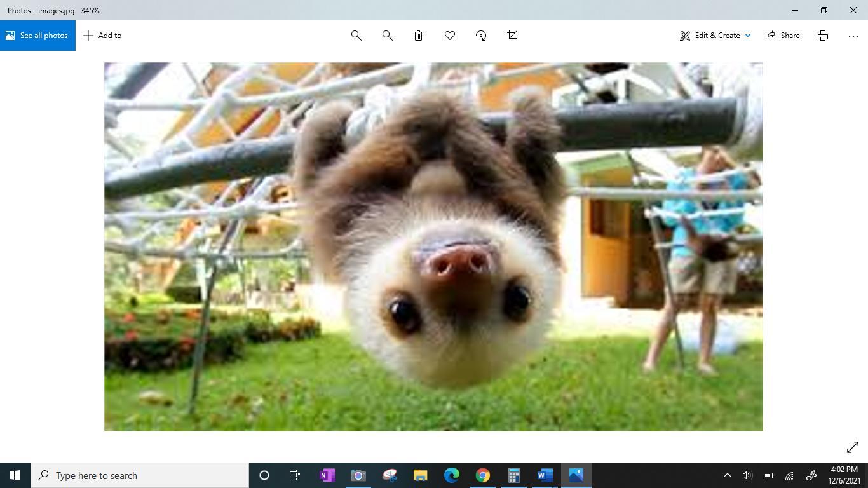Open Microsoft Word from the taskbar

[x=545, y=475]
